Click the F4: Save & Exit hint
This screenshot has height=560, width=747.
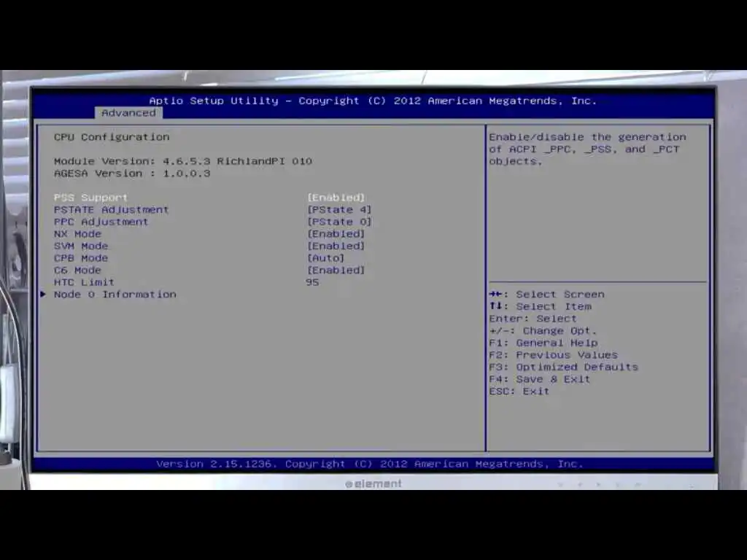coord(539,379)
